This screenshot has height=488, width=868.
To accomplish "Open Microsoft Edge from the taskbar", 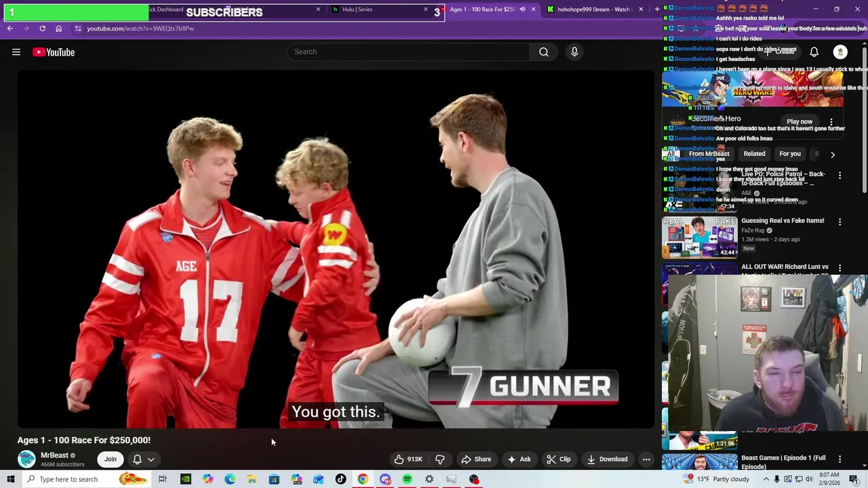I will (x=230, y=479).
